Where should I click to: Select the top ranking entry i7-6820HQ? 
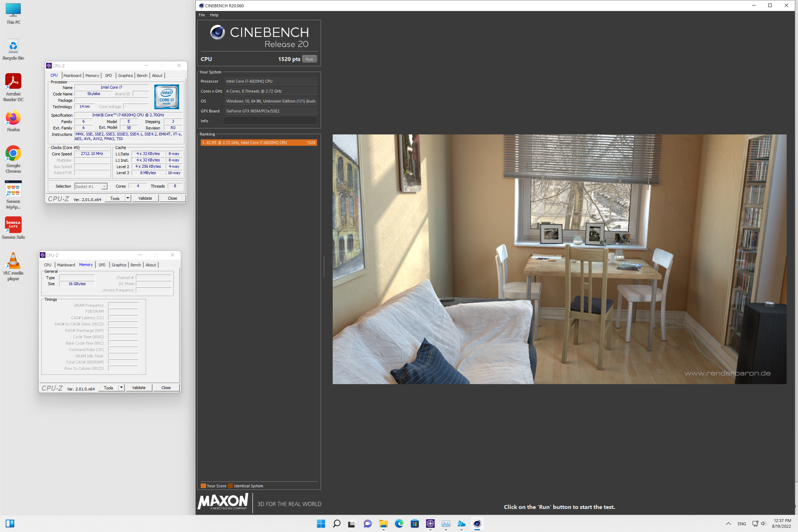pyautogui.click(x=259, y=143)
